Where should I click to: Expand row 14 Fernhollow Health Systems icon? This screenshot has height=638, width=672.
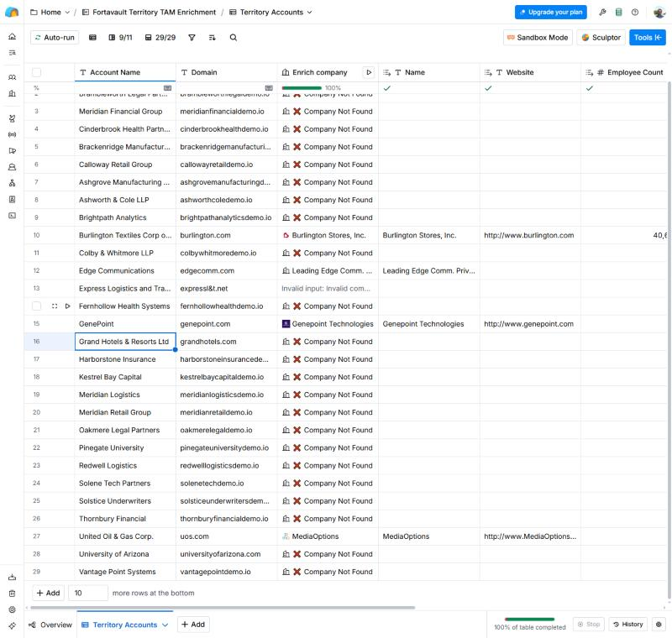[55, 306]
